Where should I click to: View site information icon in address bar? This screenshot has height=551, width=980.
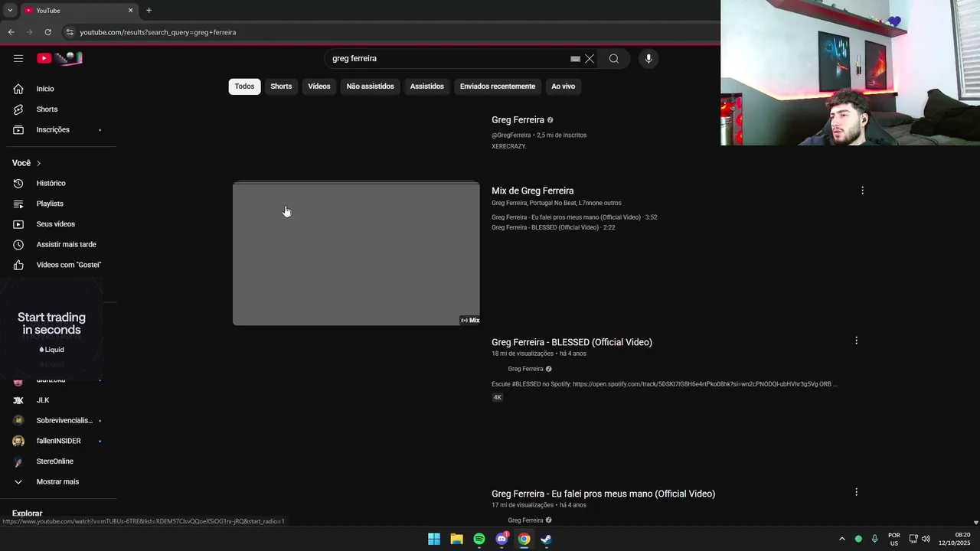[x=70, y=32]
